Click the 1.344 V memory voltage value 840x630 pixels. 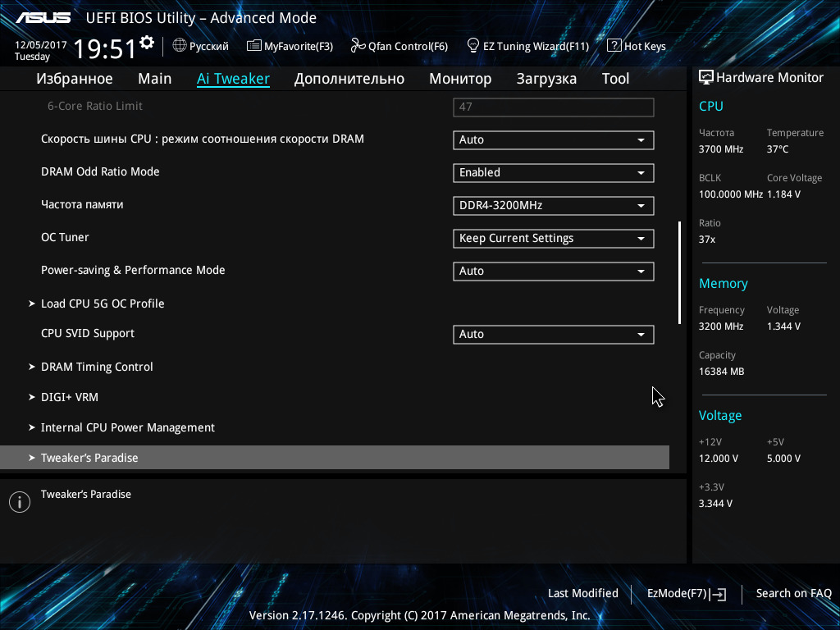783,326
